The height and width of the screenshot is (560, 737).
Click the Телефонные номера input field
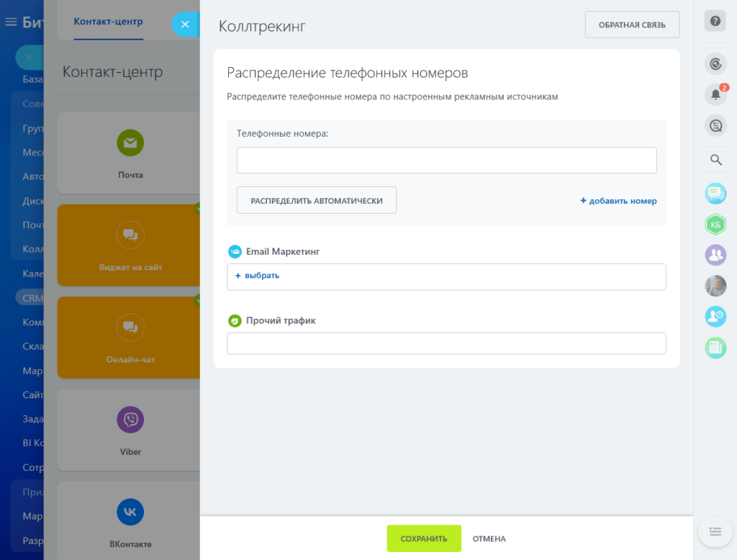click(x=446, y=160)
